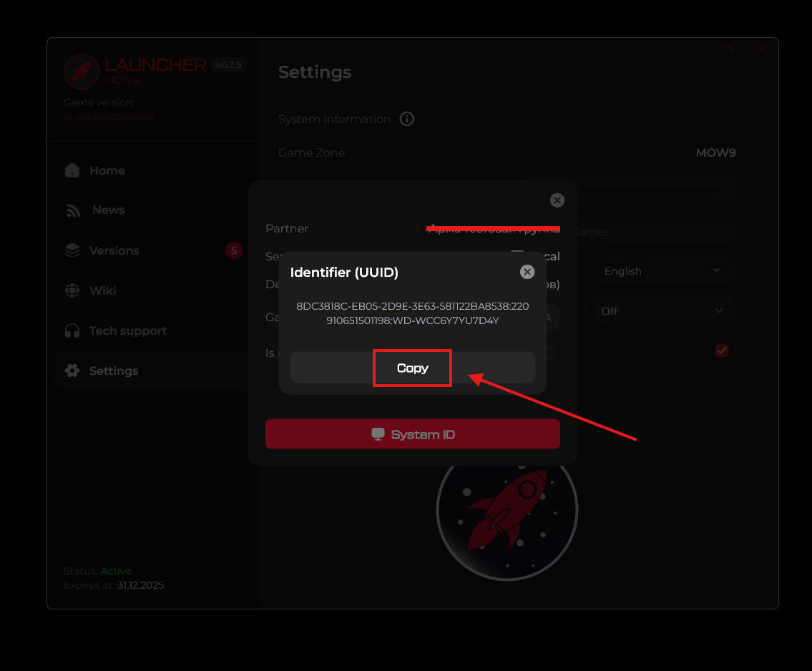Click the Tech support headphones icon
Screen dimensions: 812x671
coord(72,330)
